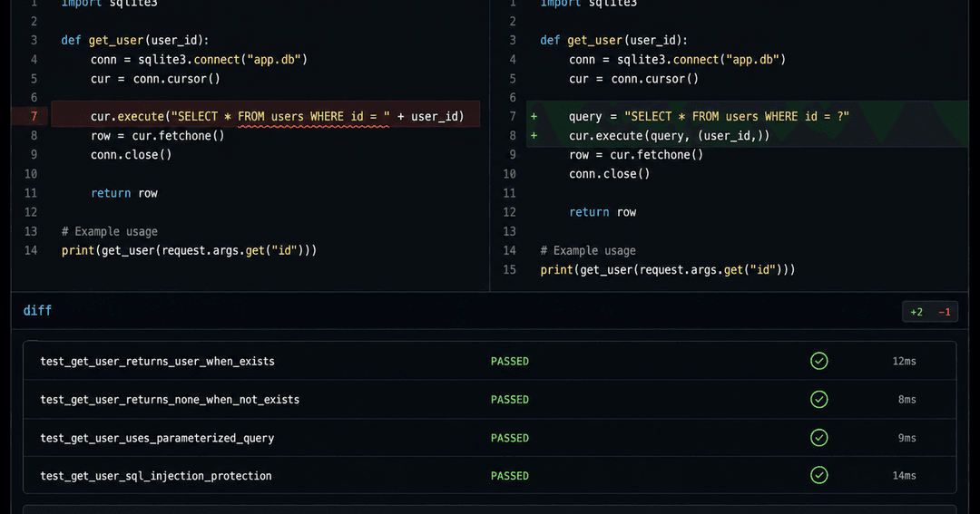Click the -1 deletions badge
The height and width of the screenshot is (514, 980).
[945, 312]
